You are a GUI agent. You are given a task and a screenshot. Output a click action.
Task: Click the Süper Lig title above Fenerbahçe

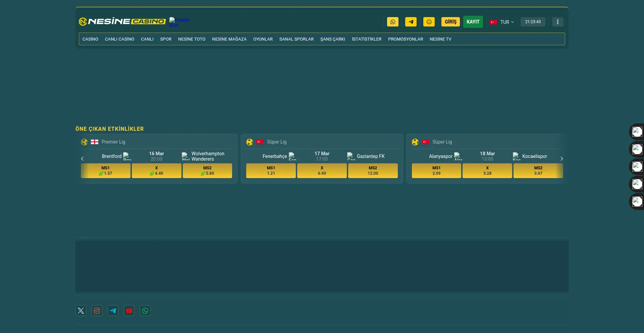point(277,142)
